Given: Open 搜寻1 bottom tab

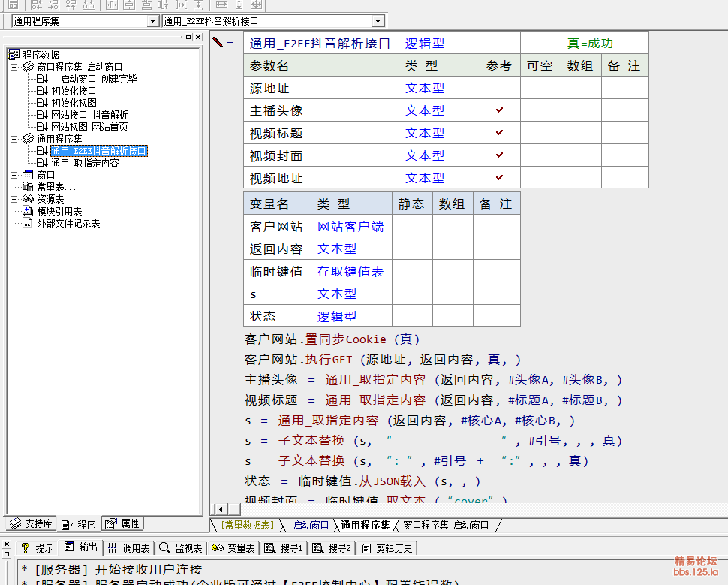Looking at the screenshot, I should (284, 548).
